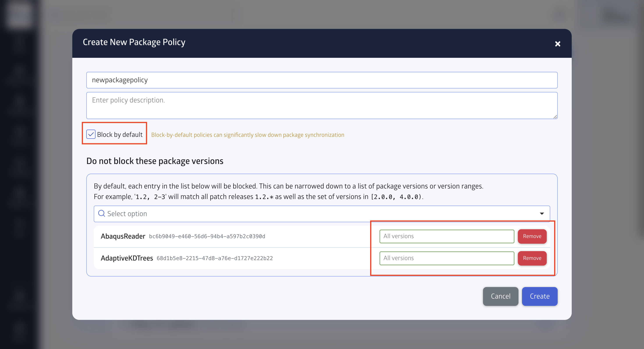Select the AdaptiveKDTrees package entry
Screen dimensions: 644x349
pyautogui.click(x=127, y=258)
